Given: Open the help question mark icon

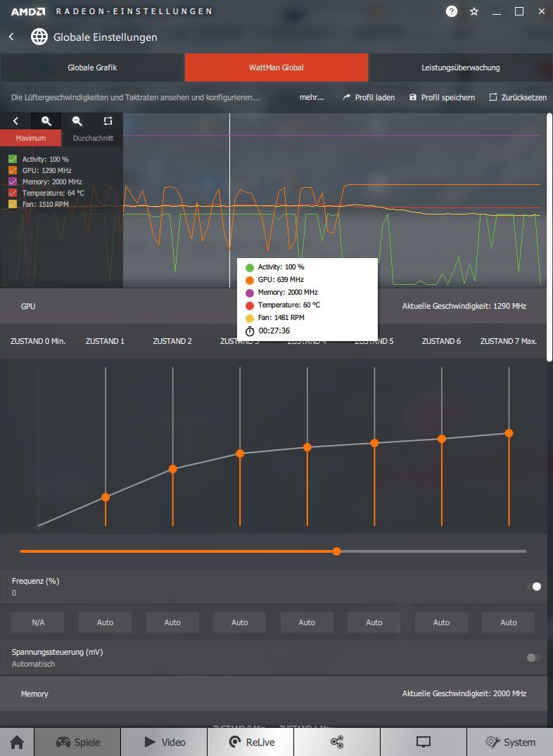Looking at the screenshot, I should point(451,11).
